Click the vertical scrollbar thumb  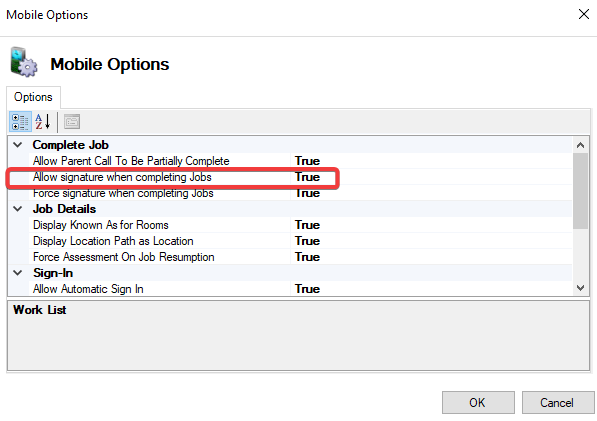click(x=580, y=191)
